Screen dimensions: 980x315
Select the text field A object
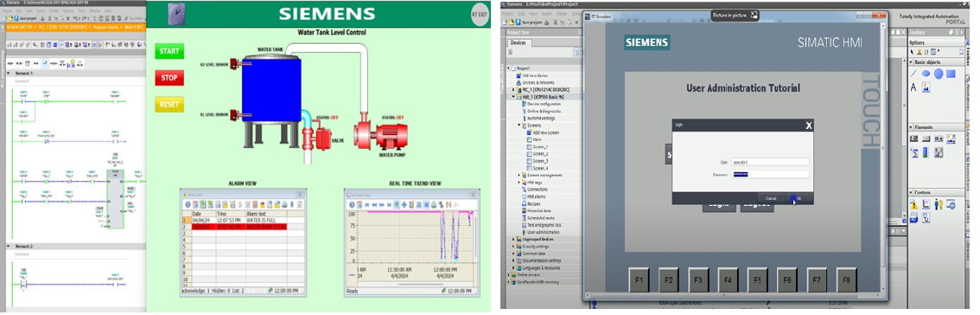pyautogui.click(x=913, y=87)
